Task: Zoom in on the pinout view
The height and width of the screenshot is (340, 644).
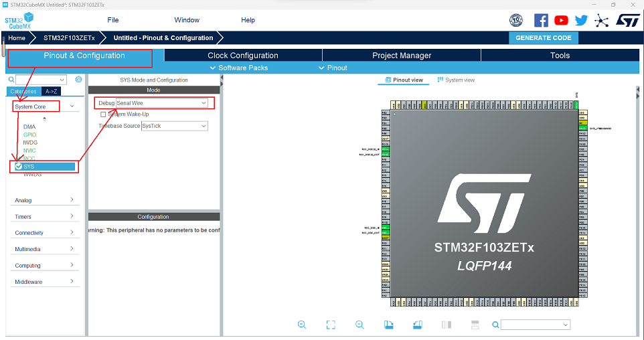Action: 302,325
